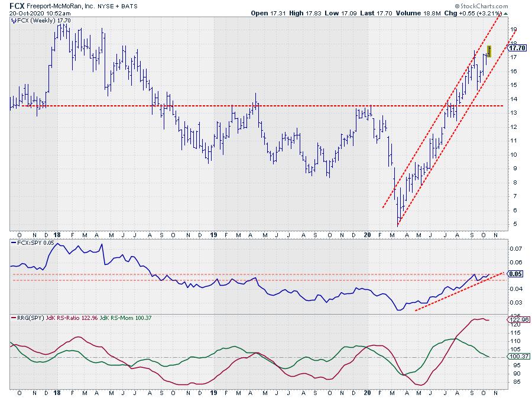The width and height of the screenshot is (532, 398).
Task: Click the 122.96 RS-Ratio value tag
Action: tap(515, 319)
